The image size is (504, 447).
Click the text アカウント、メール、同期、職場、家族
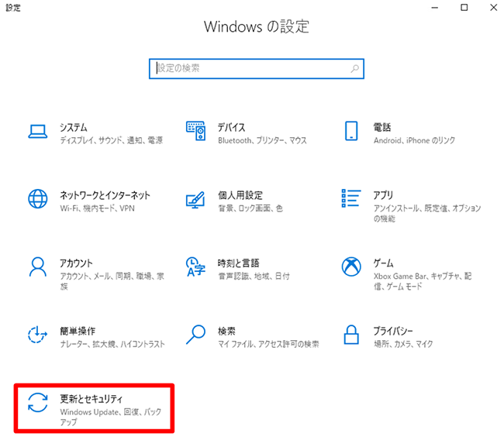coord(112,281)
